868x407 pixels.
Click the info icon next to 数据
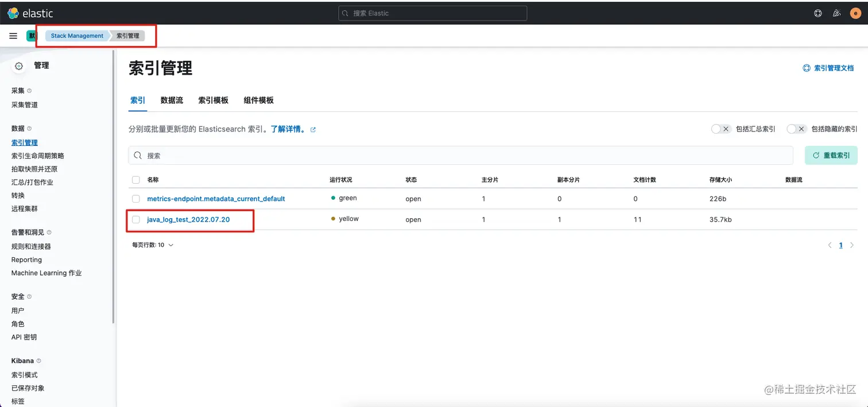tap(29, 129)
